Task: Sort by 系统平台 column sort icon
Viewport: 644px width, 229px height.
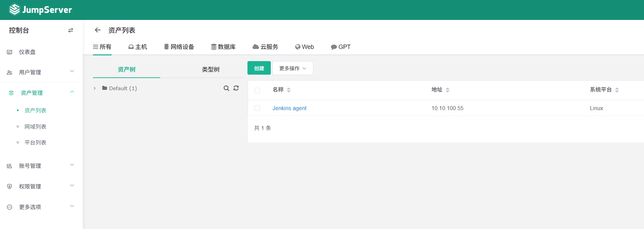Action: tap(617, 90)
